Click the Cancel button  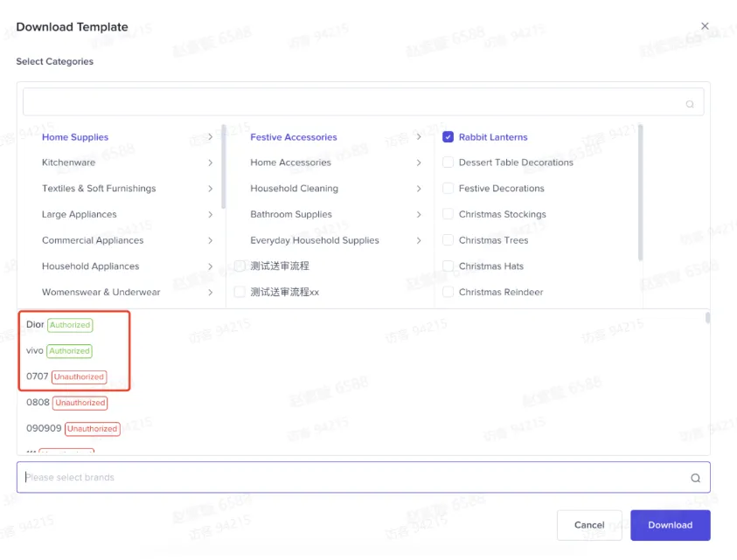589,525
